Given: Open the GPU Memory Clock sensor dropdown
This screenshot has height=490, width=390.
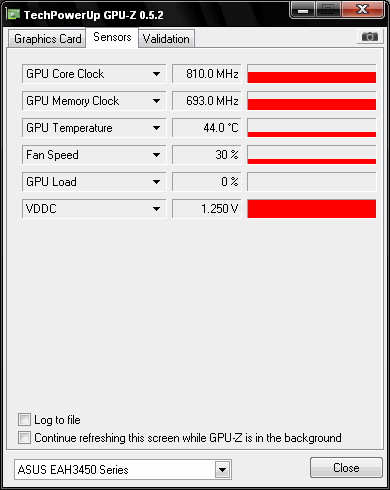Looking at the screenshot, I should tap(156, 101).
